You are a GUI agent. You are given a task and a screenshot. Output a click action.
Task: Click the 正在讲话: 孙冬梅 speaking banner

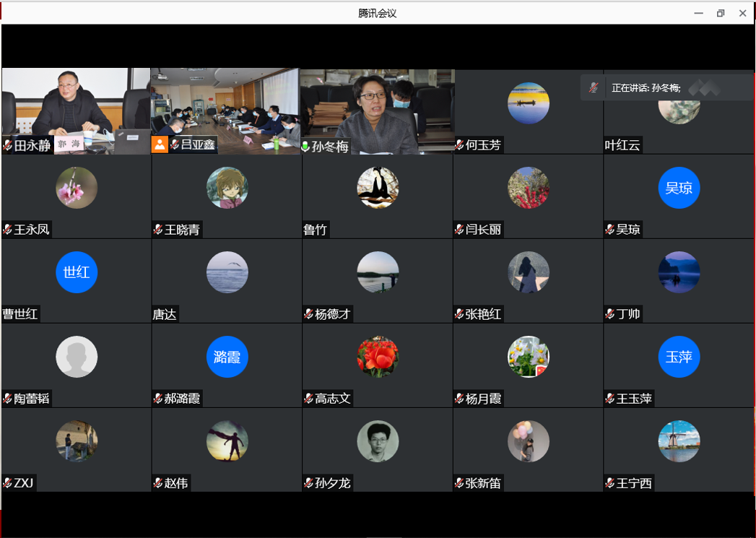(x=646, y=87)
